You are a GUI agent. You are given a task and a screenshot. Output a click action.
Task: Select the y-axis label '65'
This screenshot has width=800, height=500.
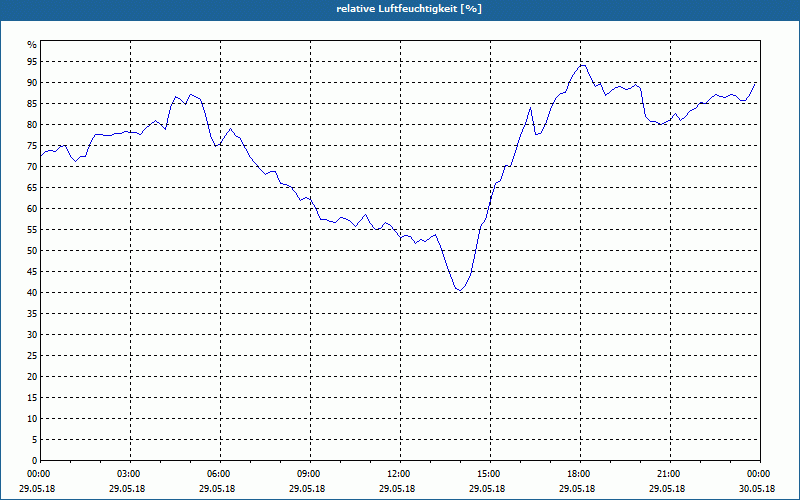(x=32, y=188)
